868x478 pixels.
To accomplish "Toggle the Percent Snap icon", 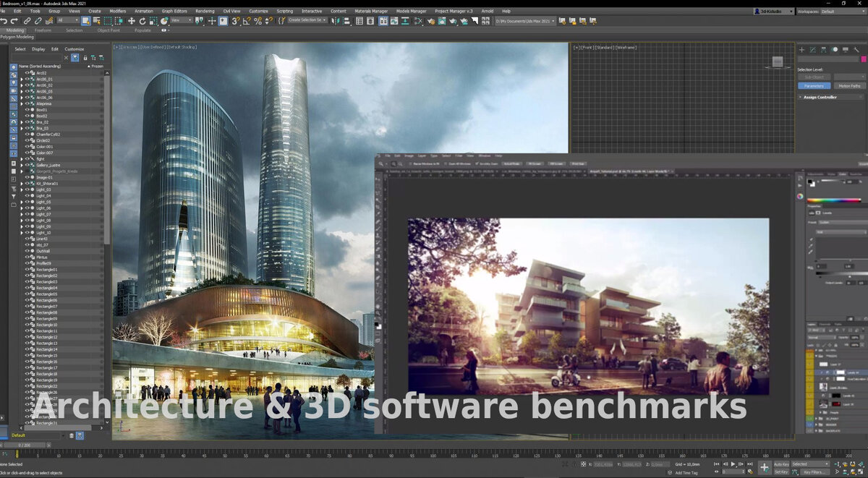I will pos(258,21).
